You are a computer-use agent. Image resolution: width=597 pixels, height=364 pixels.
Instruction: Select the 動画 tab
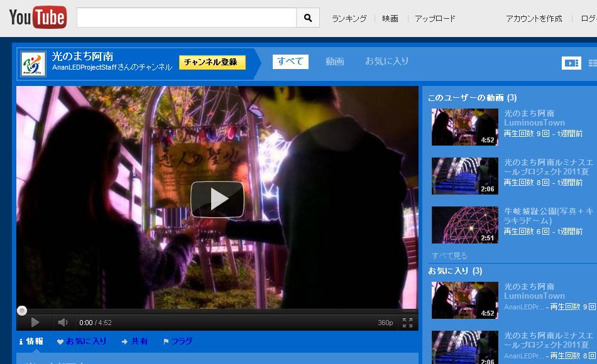[335, 62]
